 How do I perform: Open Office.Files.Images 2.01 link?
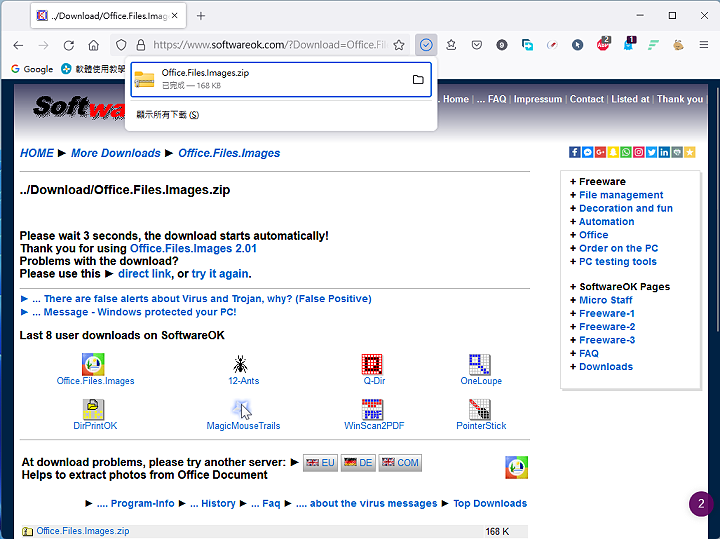click(x=193, y=248)
